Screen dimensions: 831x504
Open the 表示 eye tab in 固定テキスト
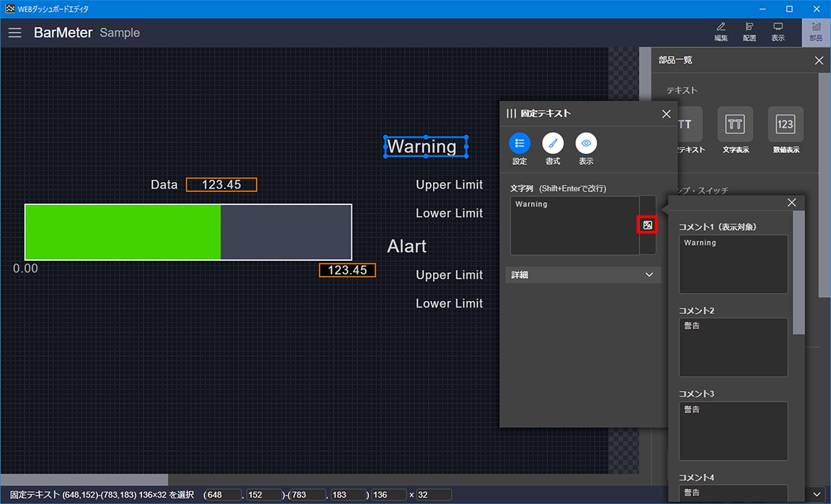[x=586, y=144]
